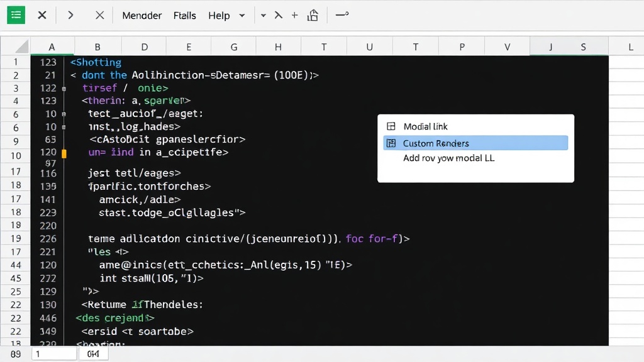Select column V header
This screenshot has height=362, width=644.
[x=508, y=47]
